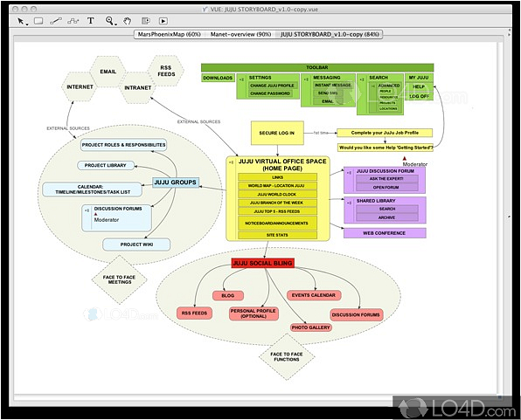Switch to the Manet-overview tab
Viewport: 521px width, 420px height.
pyautogui.click(x=240, y=34)
